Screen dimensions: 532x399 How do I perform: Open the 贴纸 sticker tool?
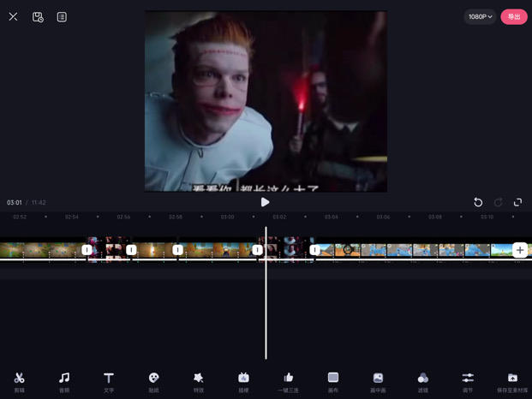[153, 383]
